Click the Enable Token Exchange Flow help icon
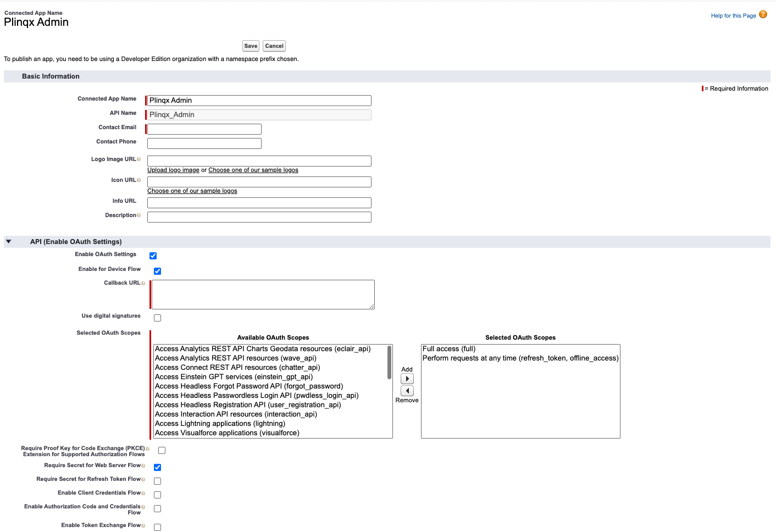The image size is (776, 532). [x=143, y=526]
